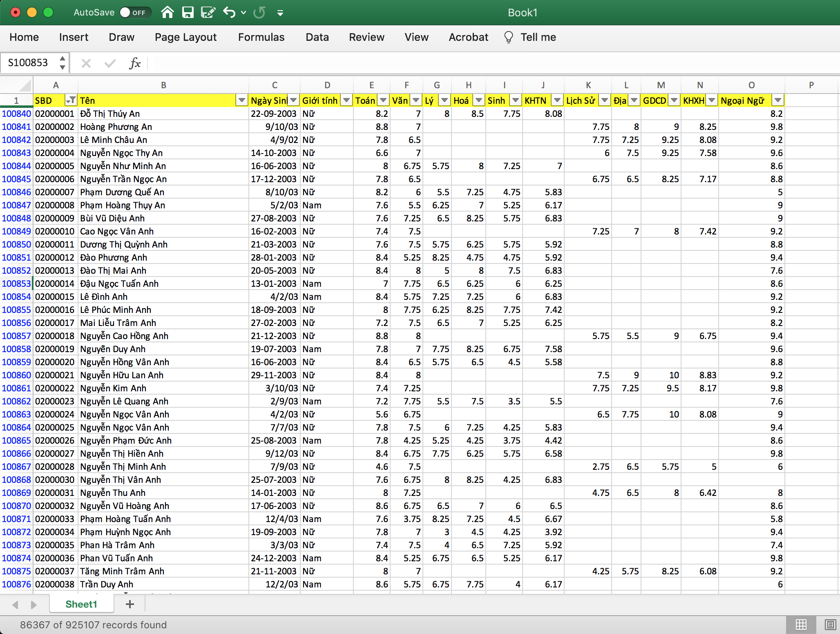Click the fx insert function icon
840x634 pixels.
[x=134, y=63]
